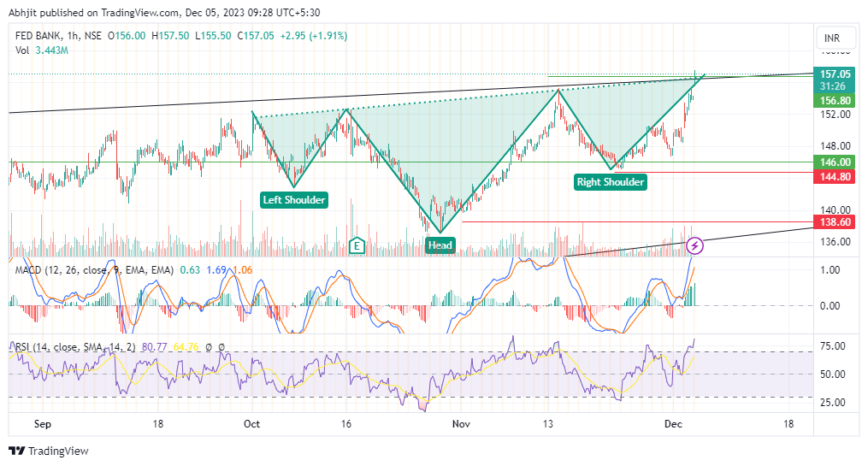Viewport: 868px width, 466px height.
Task: Click the green 156.80 price label
Action: tap(835, 101)
